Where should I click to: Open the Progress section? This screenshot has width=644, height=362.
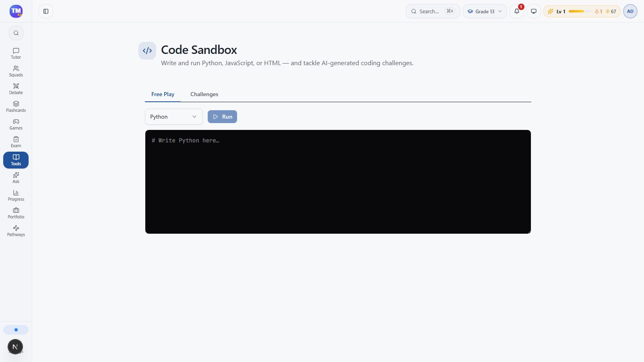click(16, 195)
